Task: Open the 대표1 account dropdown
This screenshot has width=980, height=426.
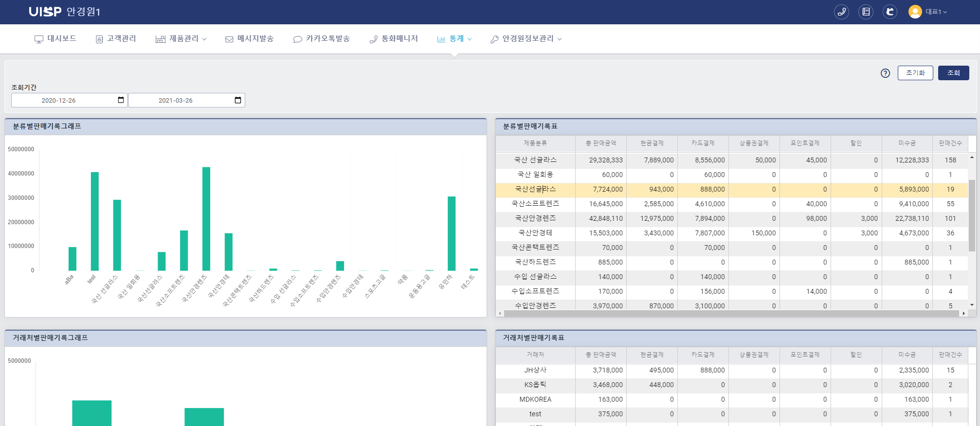Action: pos(936,12)
